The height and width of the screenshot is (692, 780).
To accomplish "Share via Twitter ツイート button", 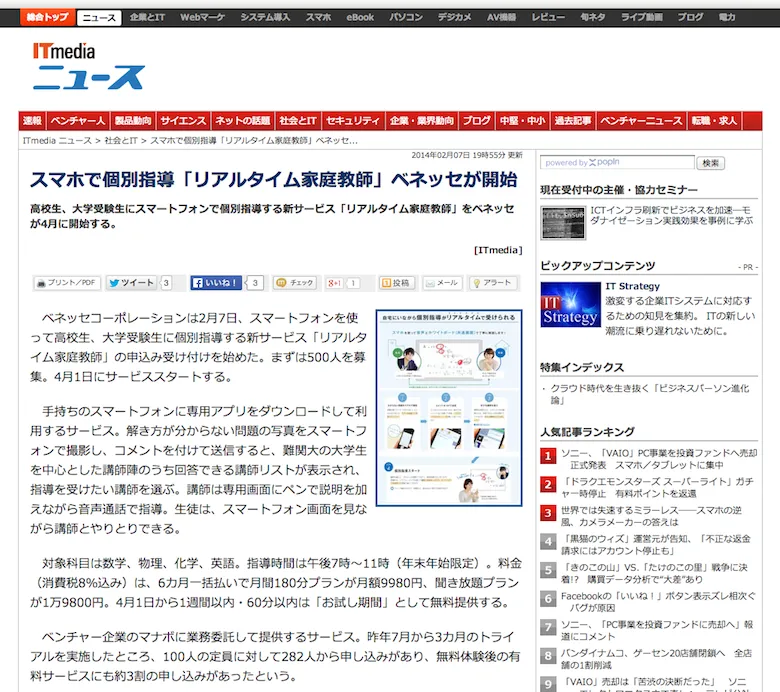I will tap(132, 283).
